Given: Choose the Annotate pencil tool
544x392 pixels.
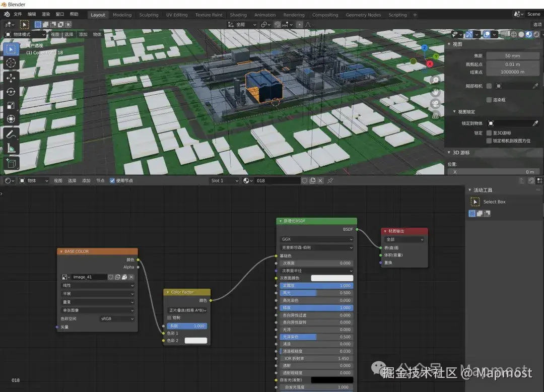Looking at the screenshot, I should click(x=11, y=134).
